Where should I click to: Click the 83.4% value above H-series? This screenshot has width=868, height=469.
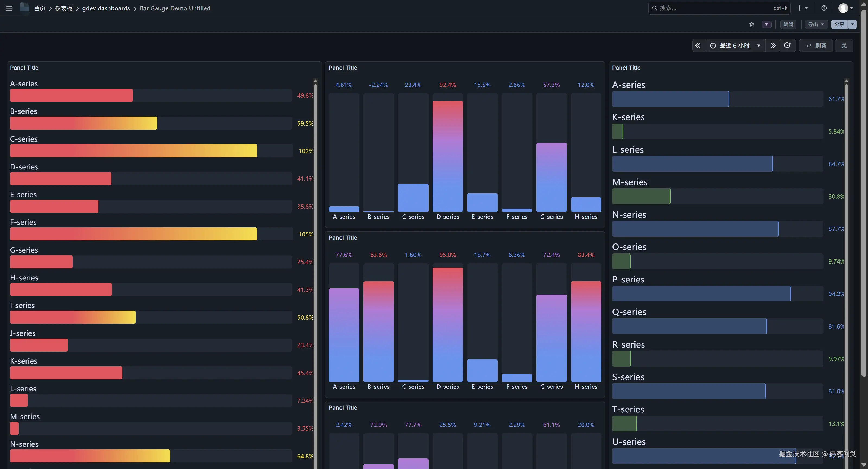coord(586,255)
